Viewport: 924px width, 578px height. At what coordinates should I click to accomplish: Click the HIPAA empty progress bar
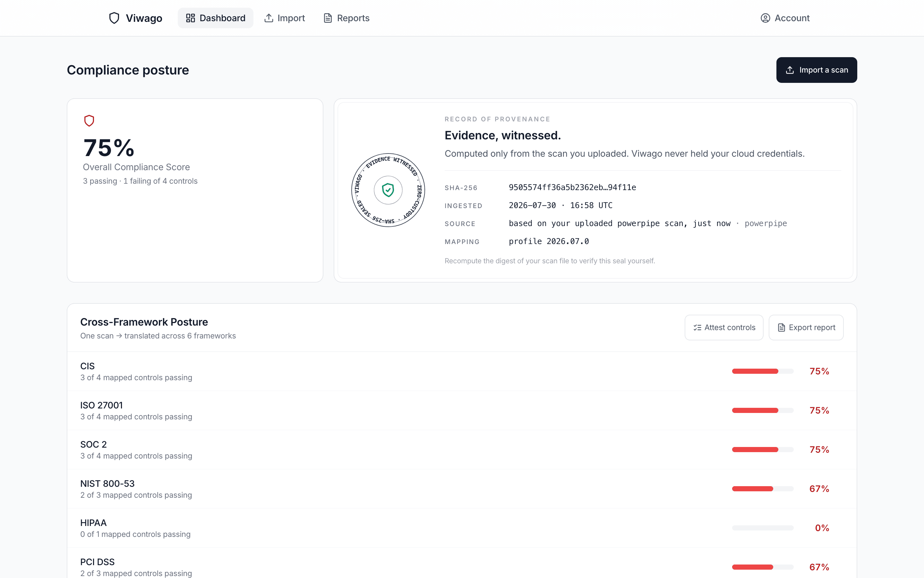[763, 528]
